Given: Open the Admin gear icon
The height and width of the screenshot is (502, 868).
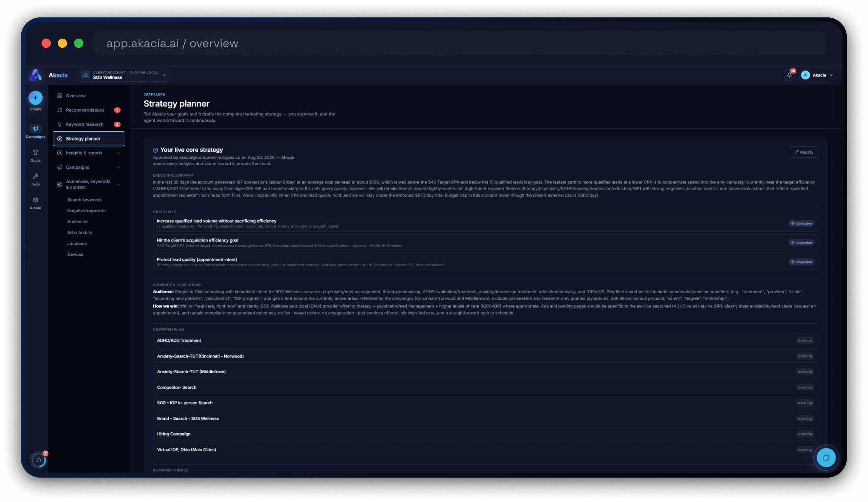Looking at the screenshot, I should (36, 200).
